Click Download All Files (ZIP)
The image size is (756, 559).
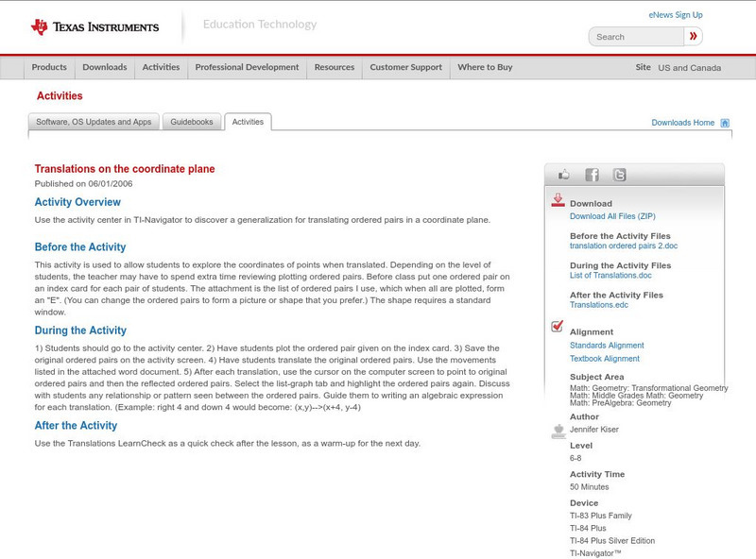click(x=612, y=216)
